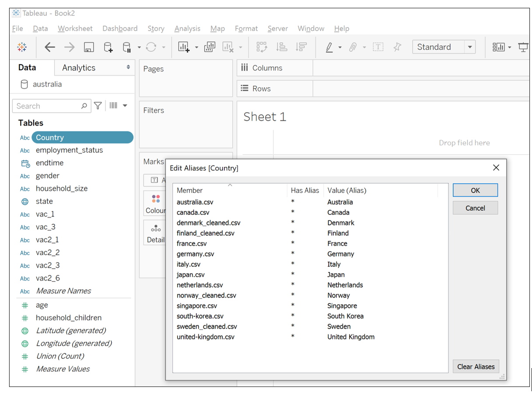Image resolution: width=532 pixels, height=393 pixels.
Task: Click the New Worksheet icon
Action: (184, 47)
